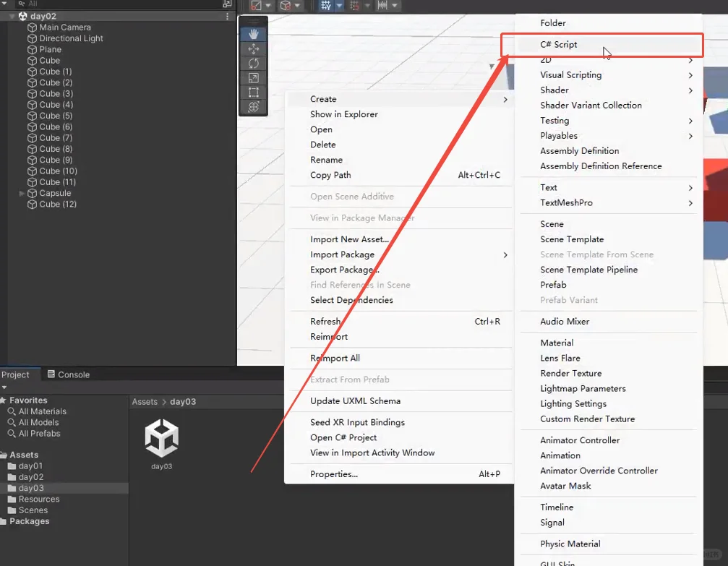This screenshot has height=566, width=728.
Task: Click the Scenes folder icon
Action: [x=12, y=510]
